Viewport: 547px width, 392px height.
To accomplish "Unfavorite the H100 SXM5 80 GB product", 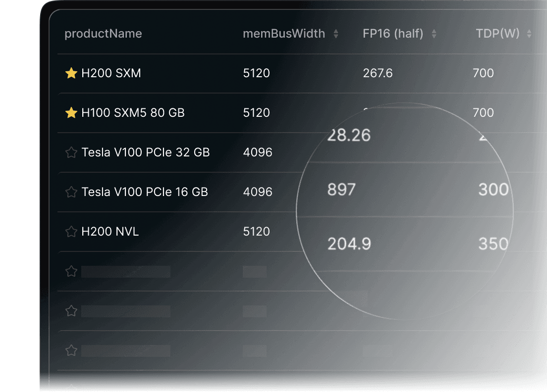I will 71,112.
